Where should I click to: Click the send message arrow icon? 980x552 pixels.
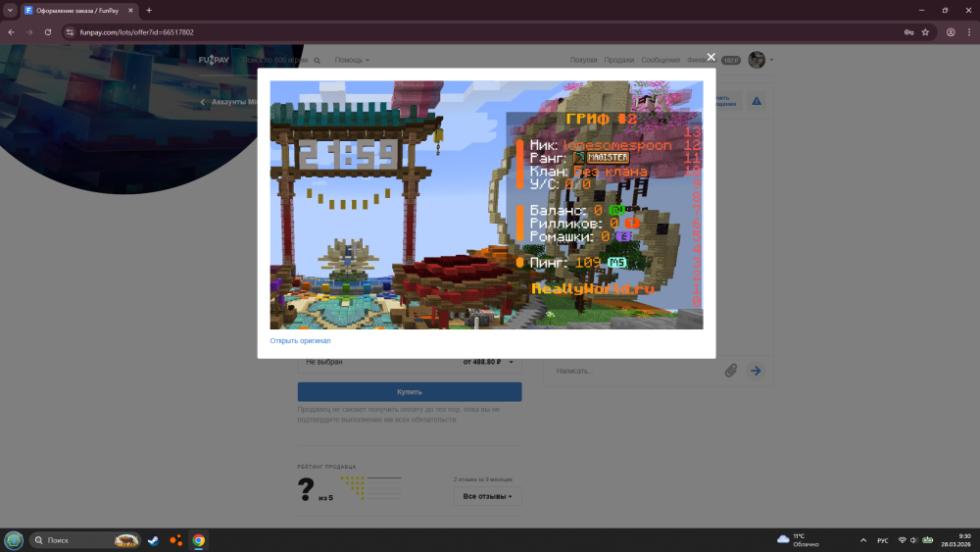tap(756, 371)
